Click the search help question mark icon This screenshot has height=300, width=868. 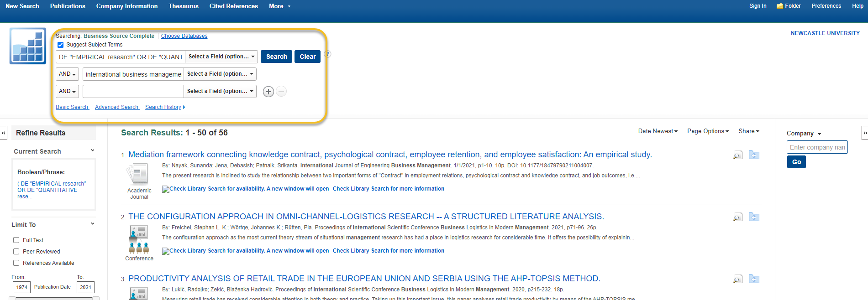[x=327, y=54]
